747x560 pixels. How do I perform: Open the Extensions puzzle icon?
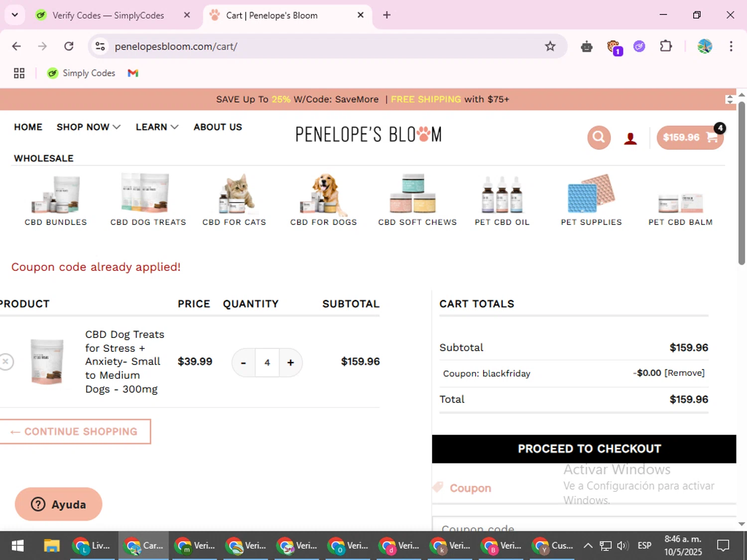pos(666,46)
